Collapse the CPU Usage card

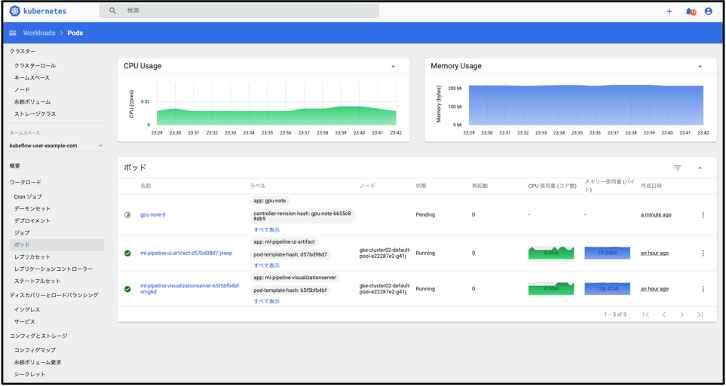(393, 66)
